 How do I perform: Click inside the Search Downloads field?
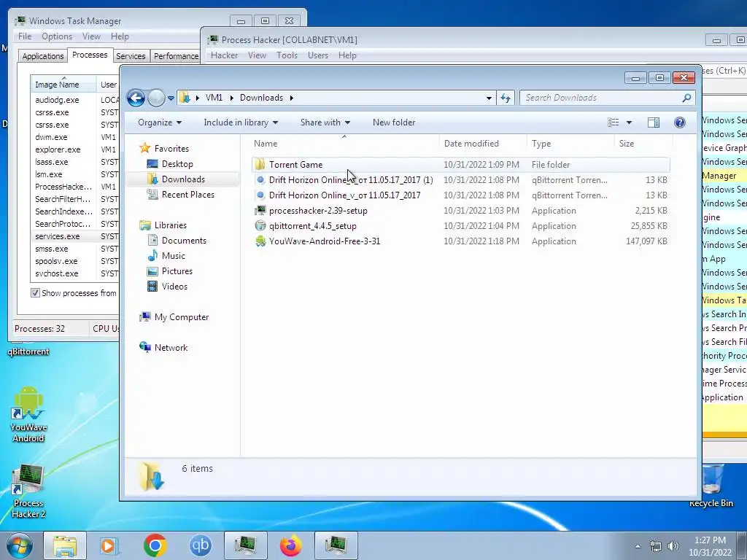[x=601, y=98]
